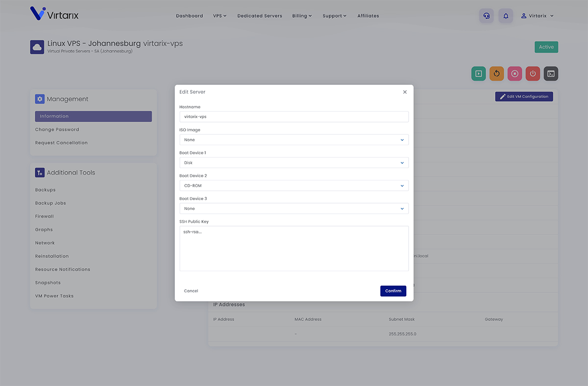Open the Boot Device 2 selector
This screenshot has width=588, height=386.
(x=294, y=185)
